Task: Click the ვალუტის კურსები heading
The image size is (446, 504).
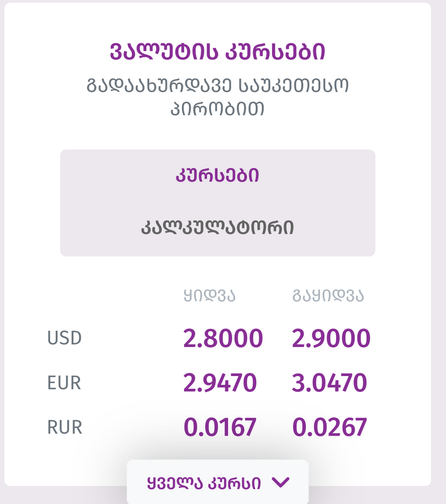Action: click(217, 52)
